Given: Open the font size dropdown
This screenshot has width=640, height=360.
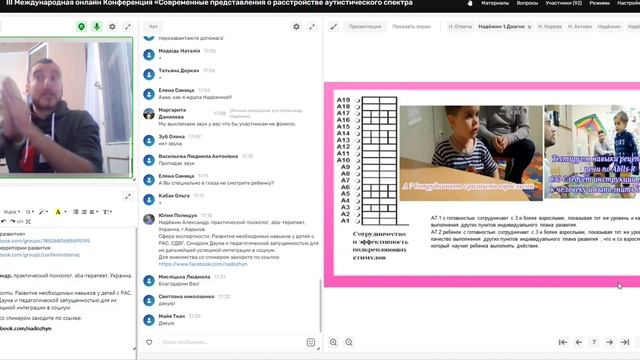Looking at the screenshot, I should pos(30,212).
